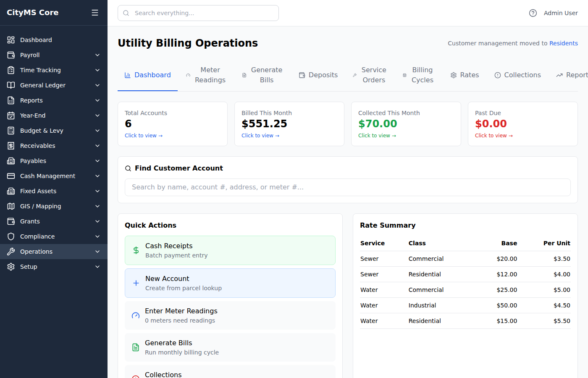Click the hamburger menu icon
This screenshot has width=588, height=378.
click(x=94, y=13)
